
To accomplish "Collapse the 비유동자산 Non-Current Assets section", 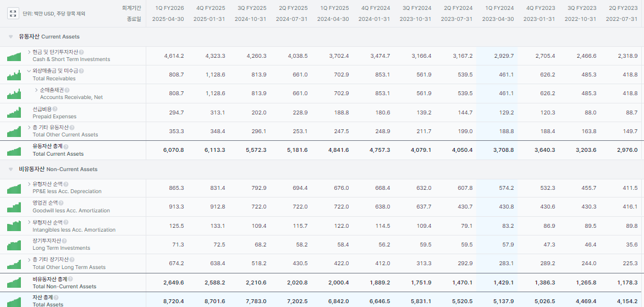I will click(x=10, y=169).
